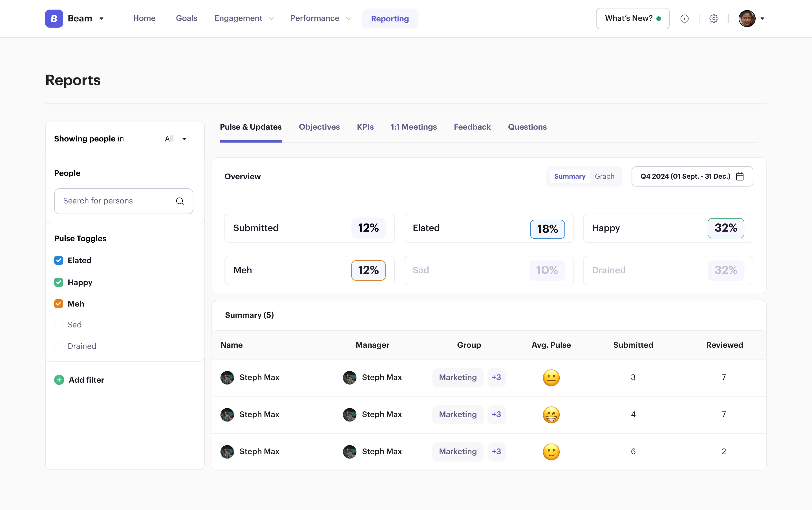Click the Beam logo icon

pos(54,18)
